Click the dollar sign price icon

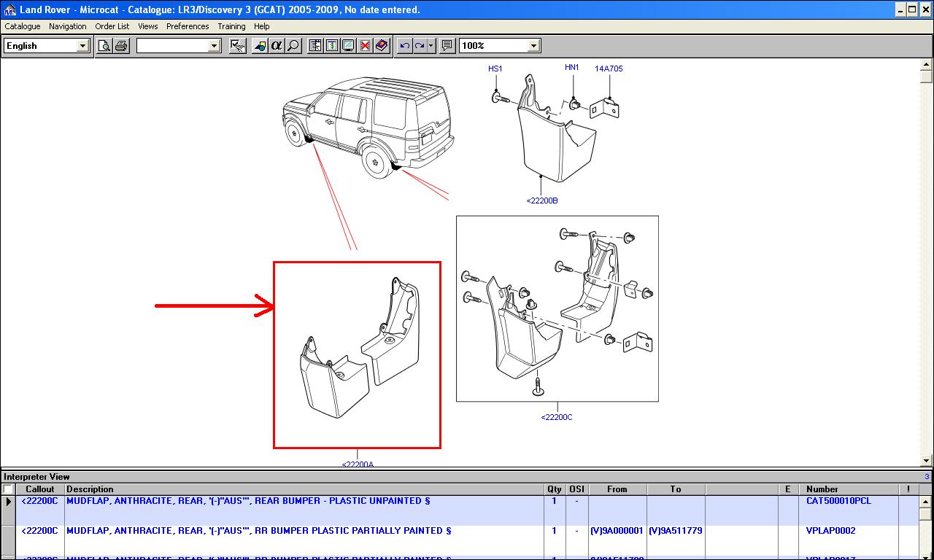(x=332, y=46)
